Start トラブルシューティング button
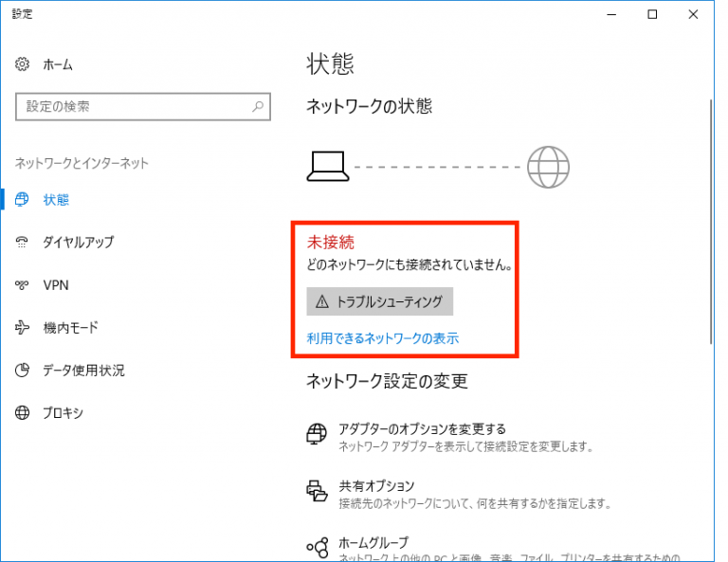728x562 pixels. click(380, 301)
